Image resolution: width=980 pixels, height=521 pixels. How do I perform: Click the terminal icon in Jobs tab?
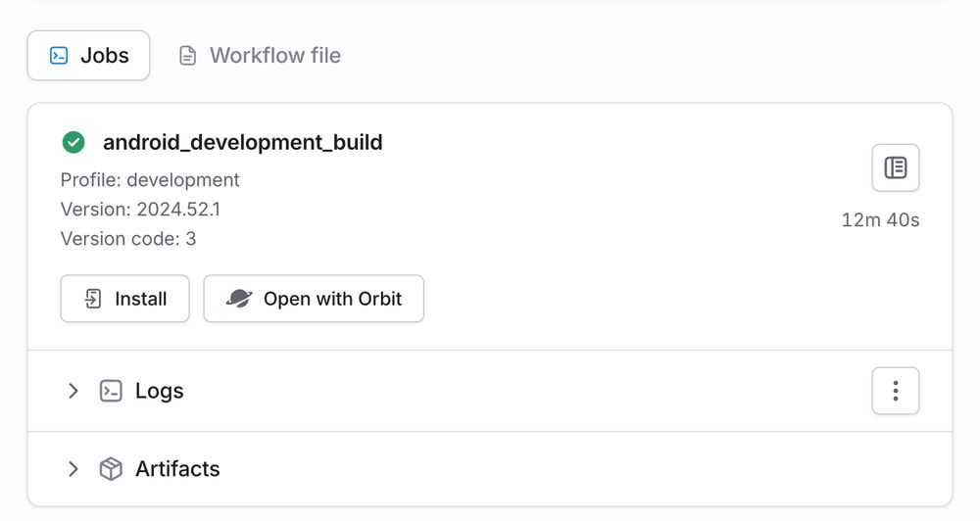click(59, 56)
